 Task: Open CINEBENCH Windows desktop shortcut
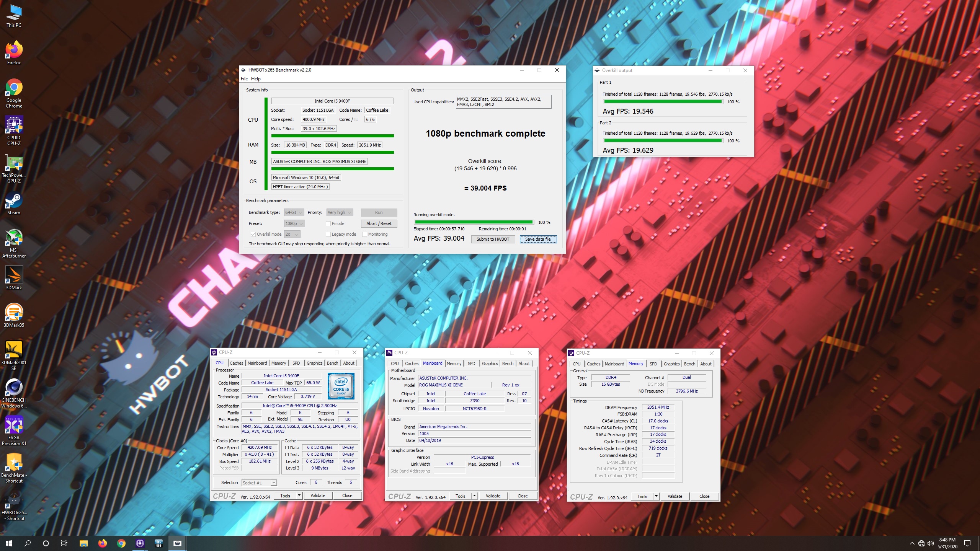tap(14, 393)
